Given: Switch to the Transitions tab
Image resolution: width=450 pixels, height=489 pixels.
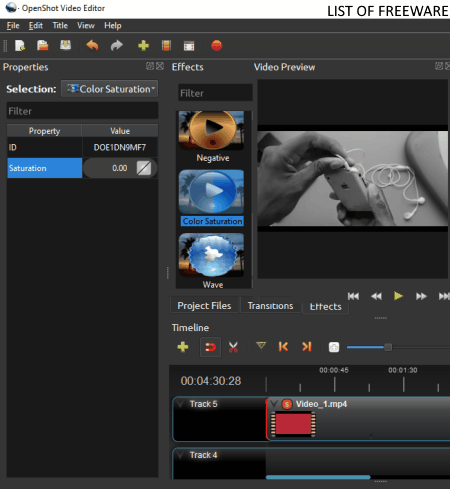Looking at the screenshot, I should coord(270,306).
